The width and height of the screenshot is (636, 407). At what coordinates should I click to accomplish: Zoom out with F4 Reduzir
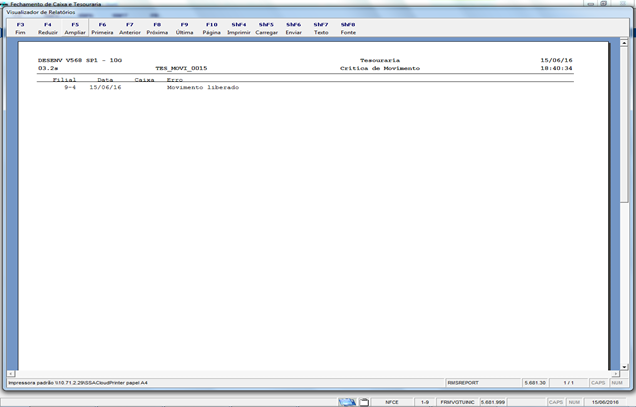point(47,28)
